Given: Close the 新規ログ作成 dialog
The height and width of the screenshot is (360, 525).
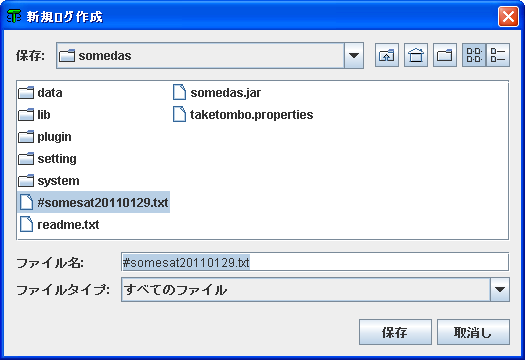Looking at the screenshot, I should [508, 16].
